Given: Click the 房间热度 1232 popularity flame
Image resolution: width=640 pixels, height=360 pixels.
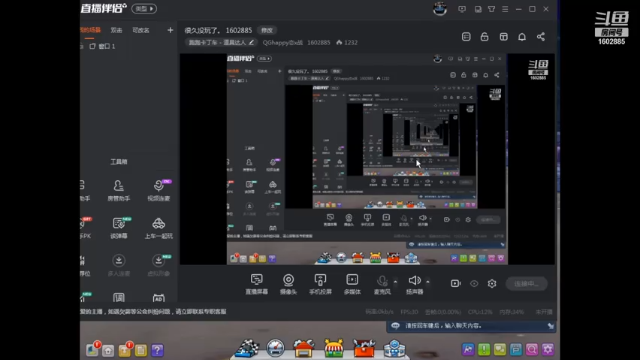Looking at the screenshot, I should pyautogui.click(x=347, y=42).
